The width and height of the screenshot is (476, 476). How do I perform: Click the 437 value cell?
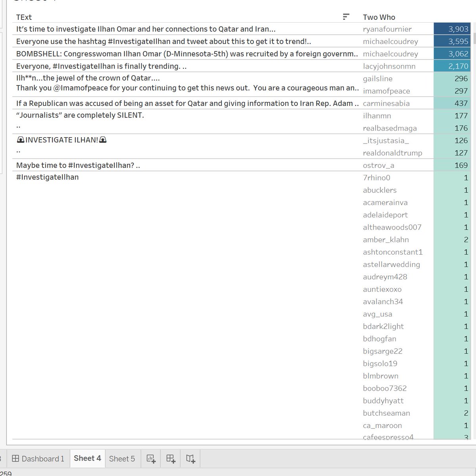click(x=453, y=103)
